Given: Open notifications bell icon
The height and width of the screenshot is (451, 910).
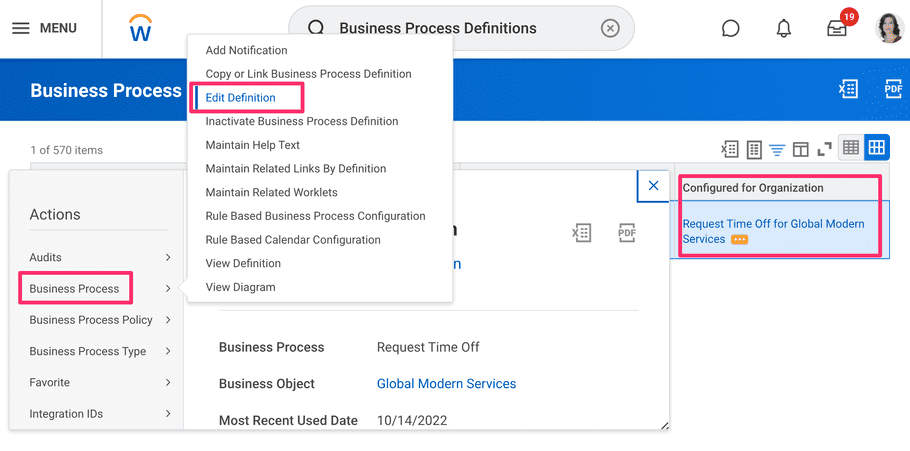Looking at the screenshot, I should [x=783, y=28].
